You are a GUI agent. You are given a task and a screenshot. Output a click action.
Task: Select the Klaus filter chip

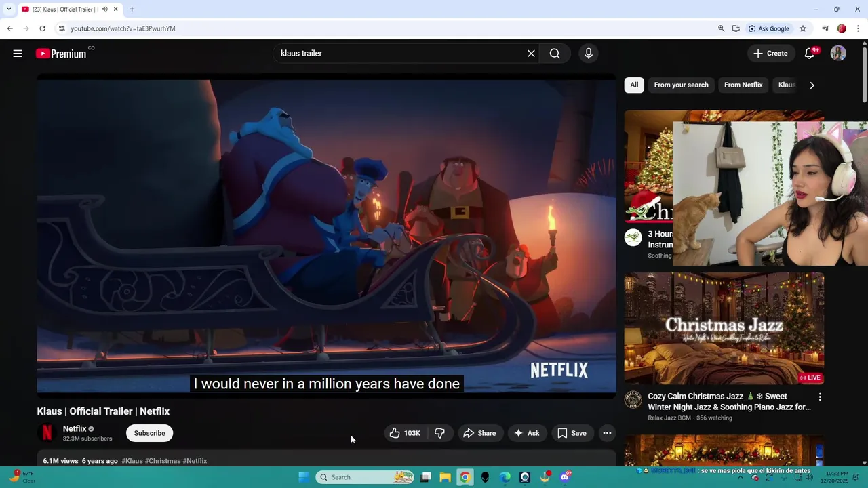click(787, 85)
